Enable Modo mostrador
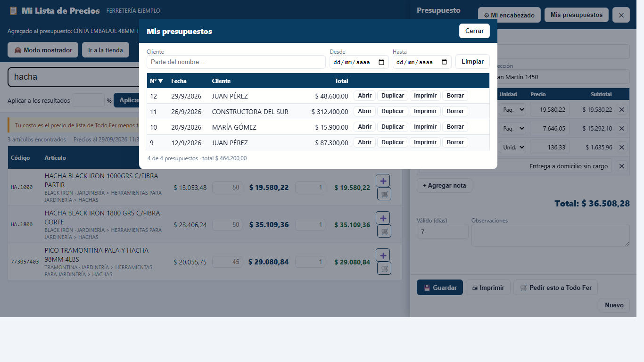 point(43,50)
